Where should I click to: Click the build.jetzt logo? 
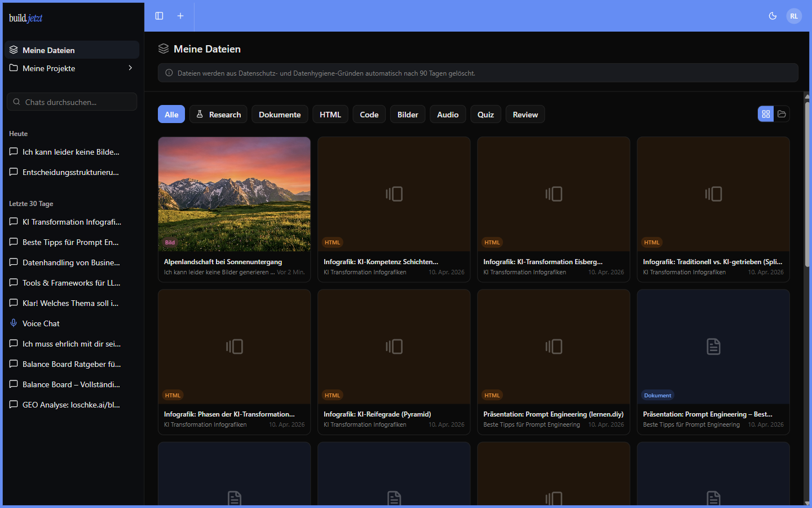(x=26, y=18)
